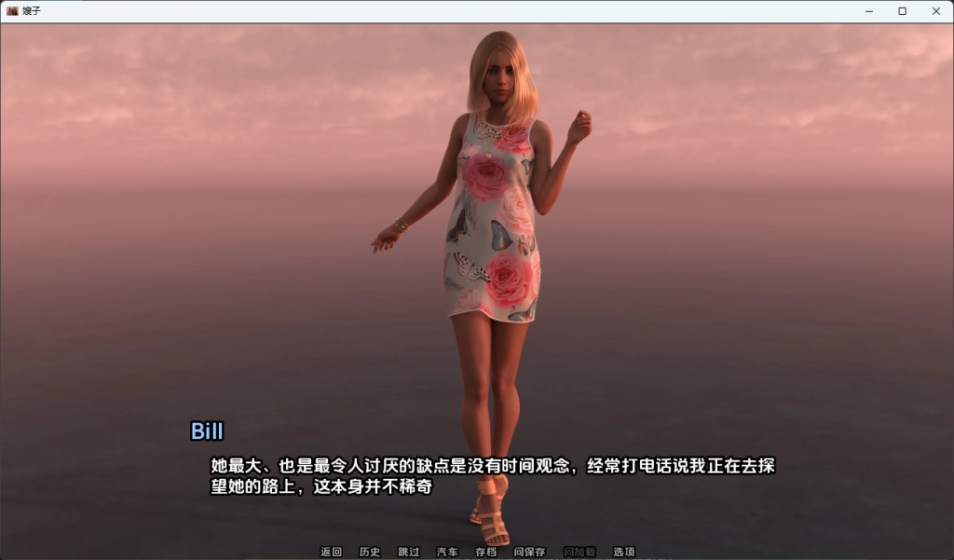Click the Bill speaker name label

click(x=207, y=431)
